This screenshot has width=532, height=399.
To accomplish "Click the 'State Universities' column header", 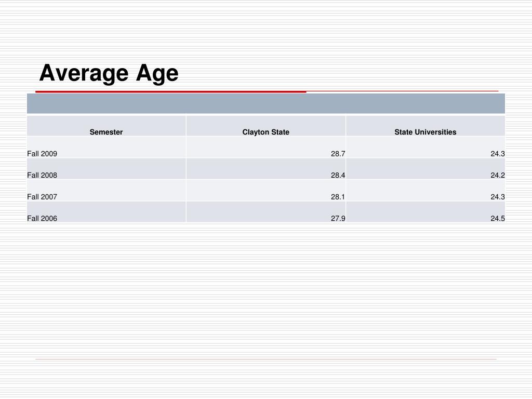I will (x=425, y=132).
